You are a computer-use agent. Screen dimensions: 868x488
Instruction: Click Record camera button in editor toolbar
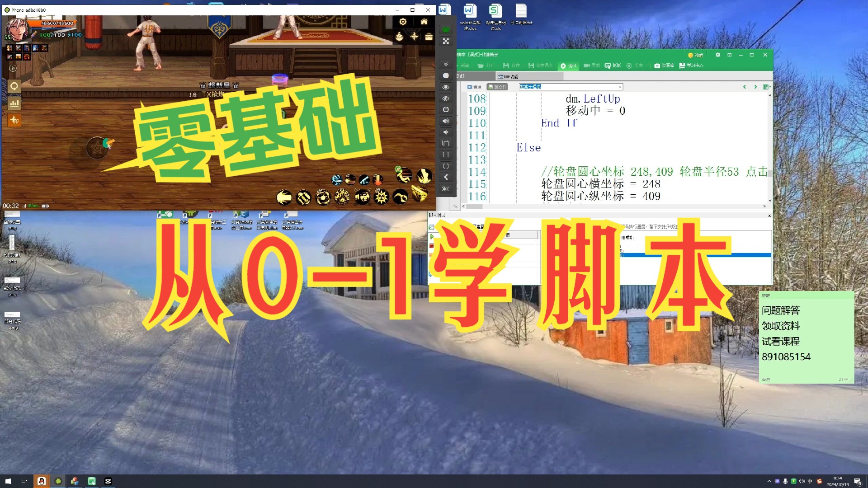tap(591, 66)
